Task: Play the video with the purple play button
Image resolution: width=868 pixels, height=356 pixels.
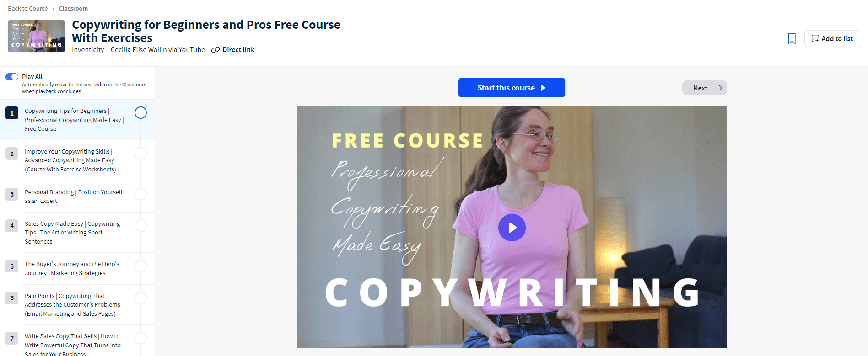Action: (x=512, y=228)
